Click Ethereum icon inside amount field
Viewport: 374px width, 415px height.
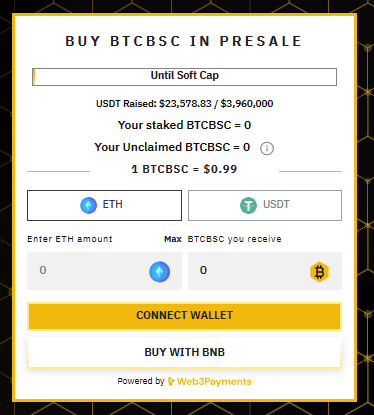click(x=159, y=272)
